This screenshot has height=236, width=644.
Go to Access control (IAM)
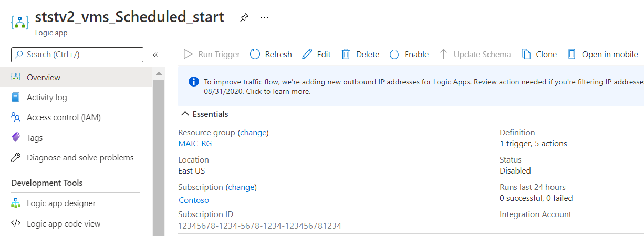(64, 117)
